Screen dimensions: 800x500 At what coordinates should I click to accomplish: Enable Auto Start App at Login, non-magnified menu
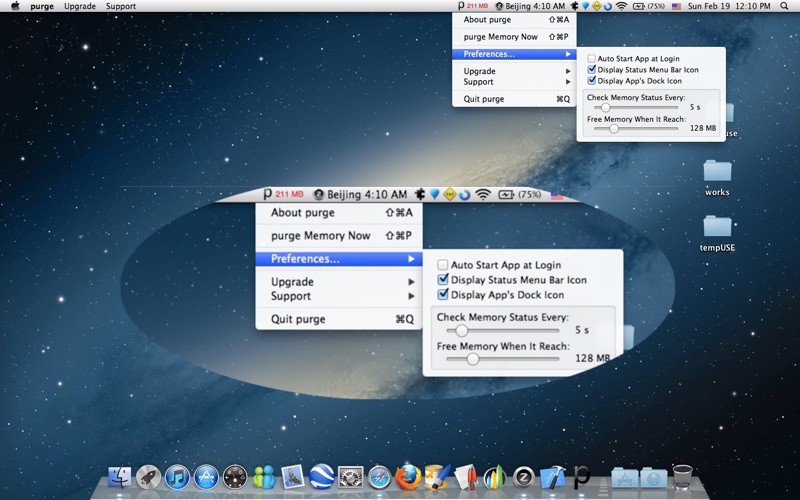click(591, 59)
